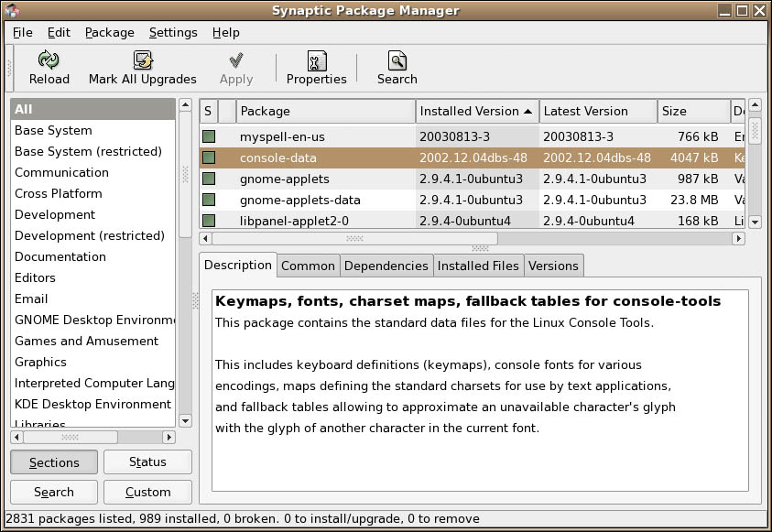Select the myspell-en-us package name

(282, 136)
